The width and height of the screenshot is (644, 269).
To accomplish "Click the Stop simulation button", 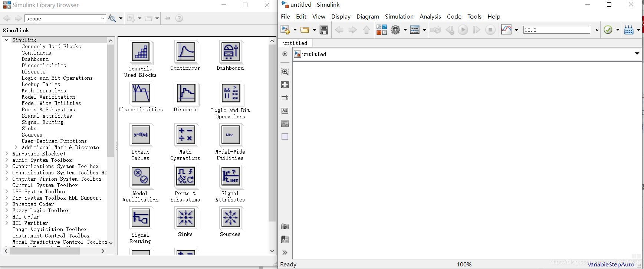I will tap(490, 30).
